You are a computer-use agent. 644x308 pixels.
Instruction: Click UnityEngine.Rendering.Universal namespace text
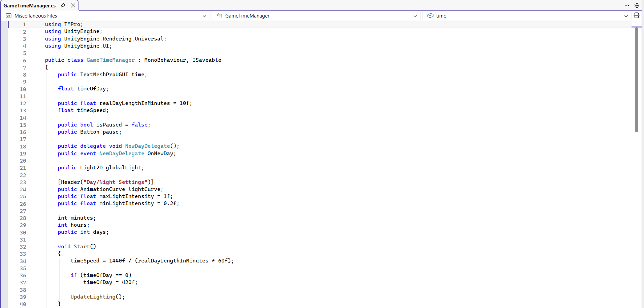coord(114,39)
